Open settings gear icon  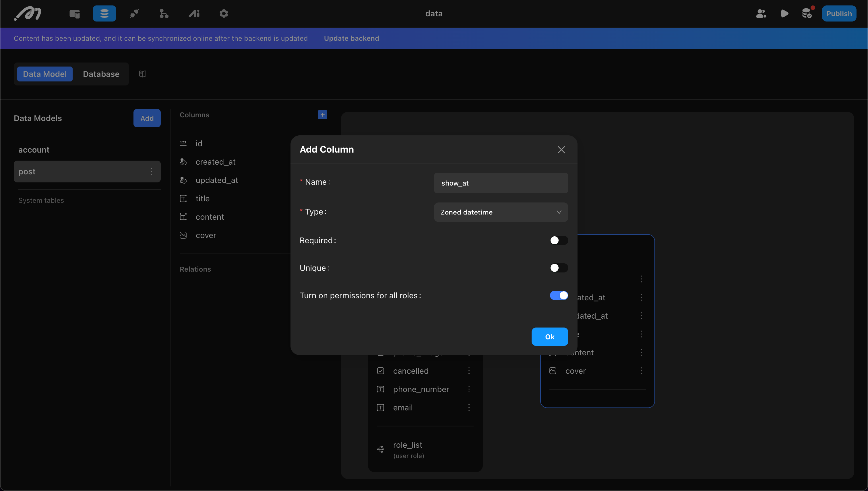coord(224,14)
